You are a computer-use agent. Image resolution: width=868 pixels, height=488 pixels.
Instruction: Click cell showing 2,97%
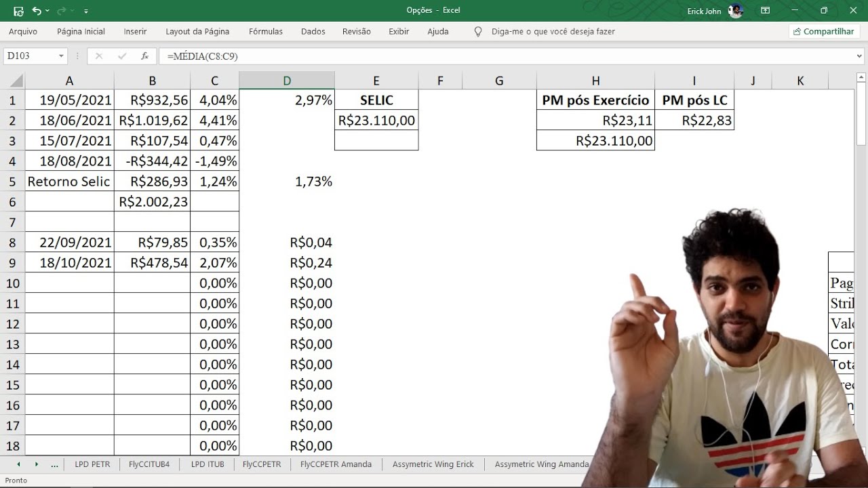[x=287, y=100]
